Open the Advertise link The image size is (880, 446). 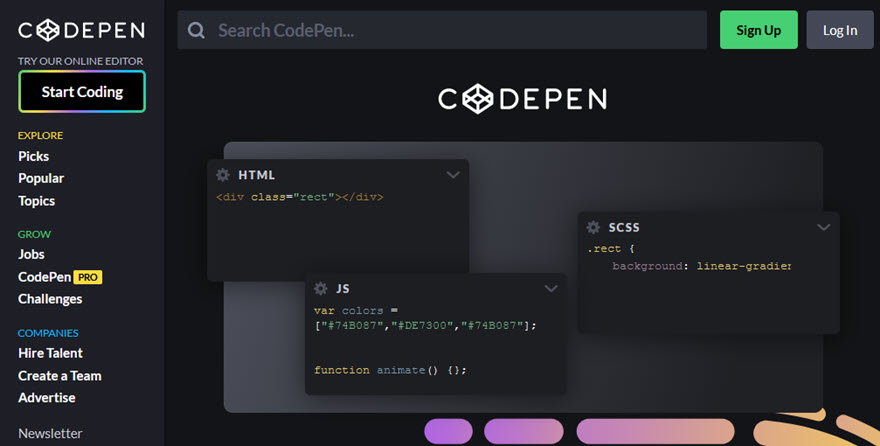[x=47, y=398]
